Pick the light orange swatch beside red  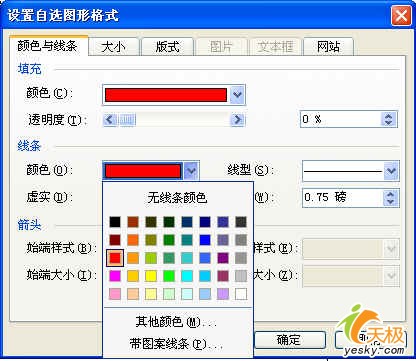pos(133,258)
